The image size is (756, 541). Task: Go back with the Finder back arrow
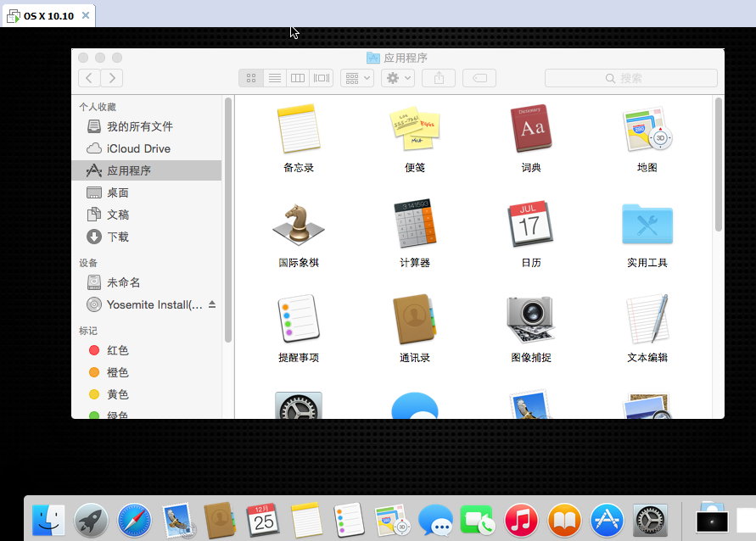(x=89, y=78)
